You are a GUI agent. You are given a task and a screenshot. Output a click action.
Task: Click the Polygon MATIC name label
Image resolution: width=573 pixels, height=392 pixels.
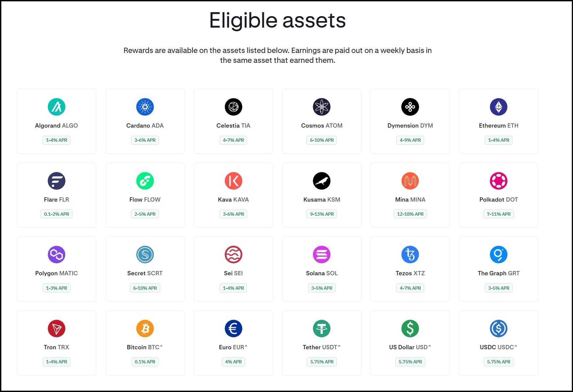[x=57, y=273]
